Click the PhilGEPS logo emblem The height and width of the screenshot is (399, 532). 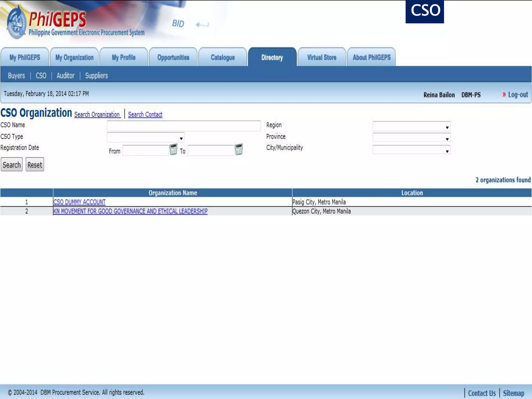tap(17, 23)
